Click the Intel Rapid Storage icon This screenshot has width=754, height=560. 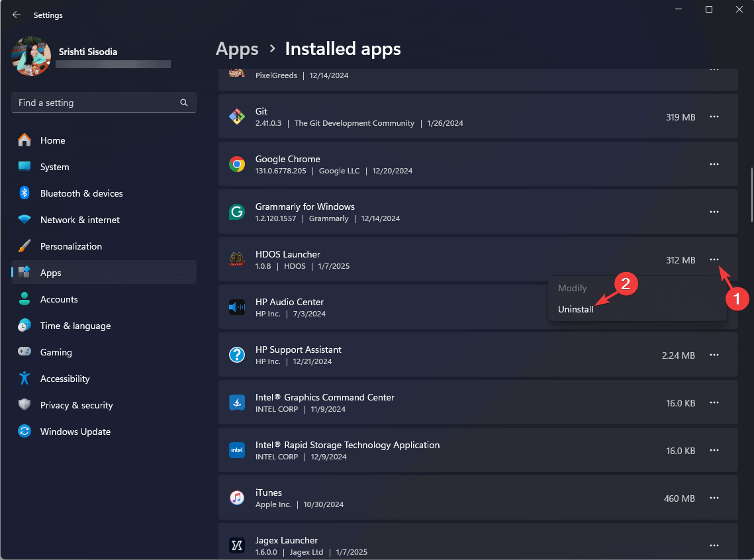(236, 450)
